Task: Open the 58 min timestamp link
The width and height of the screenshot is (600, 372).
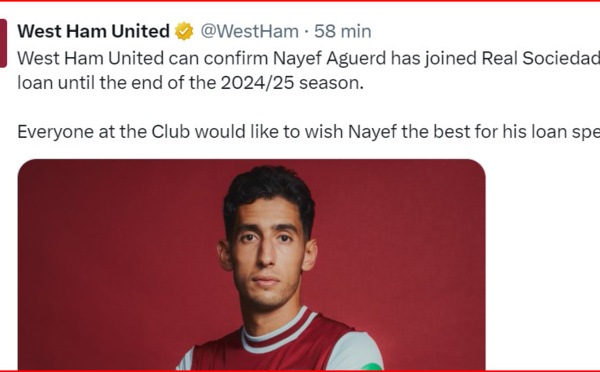Action: pyautogui.click(x=342, y=31)
